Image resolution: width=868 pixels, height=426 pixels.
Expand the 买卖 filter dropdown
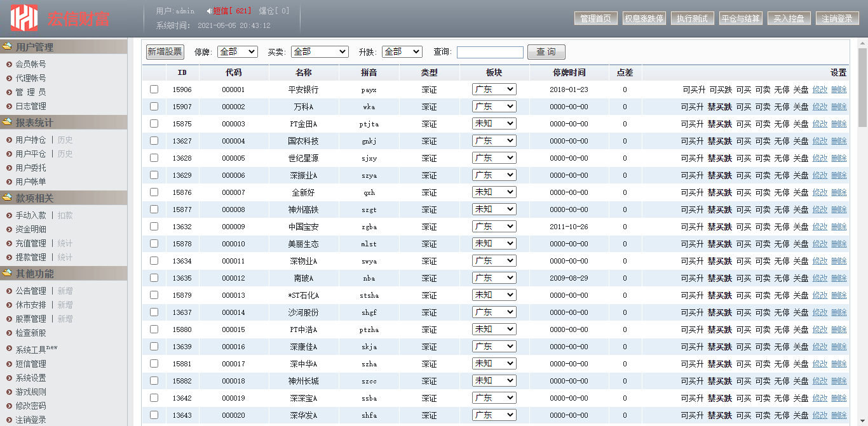pos(320,52)
